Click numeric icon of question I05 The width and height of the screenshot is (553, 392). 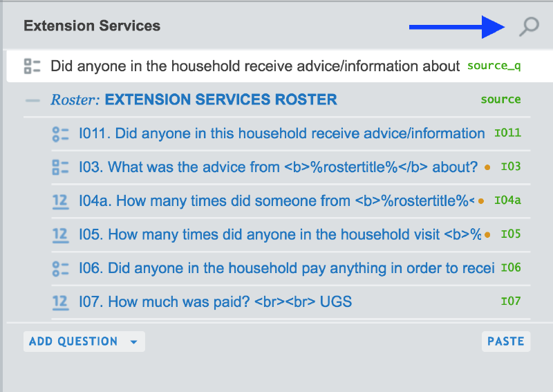61,234
